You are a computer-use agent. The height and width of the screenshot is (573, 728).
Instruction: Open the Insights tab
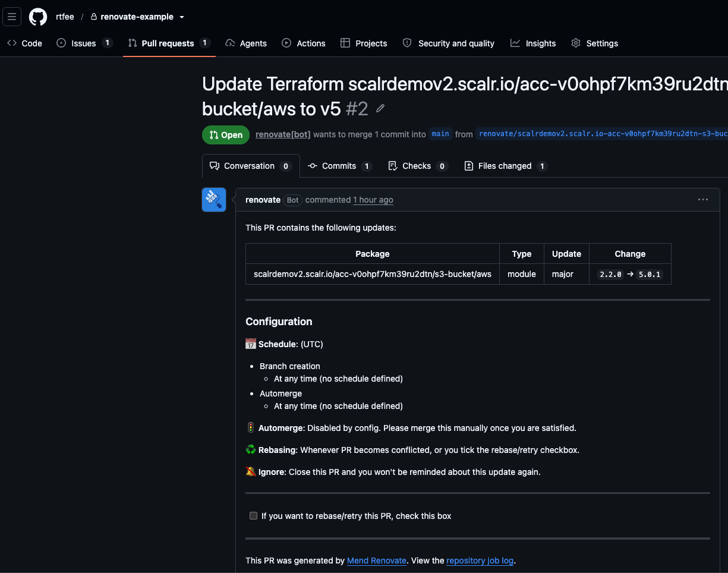(533, 43)
